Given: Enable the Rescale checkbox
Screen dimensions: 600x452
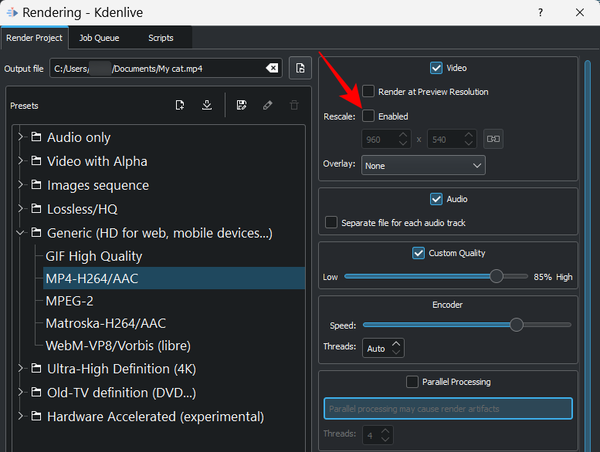Looking at the screenshot, I should pyautogui.click(x=368, y=116).
